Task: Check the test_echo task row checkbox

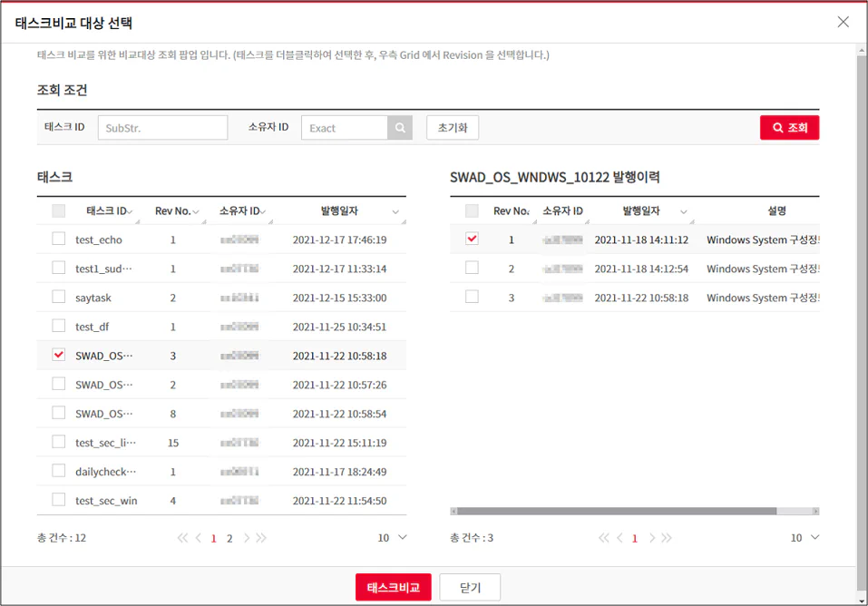Action: pos(58,239)
